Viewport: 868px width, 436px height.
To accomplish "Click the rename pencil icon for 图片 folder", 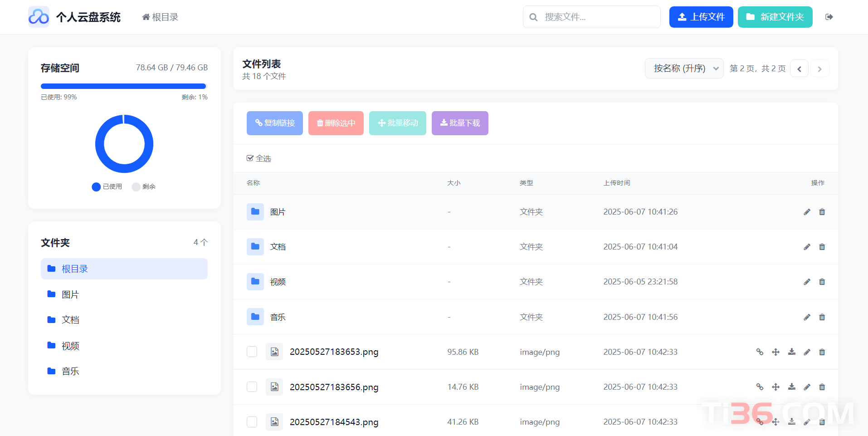I will pos(807,212).
